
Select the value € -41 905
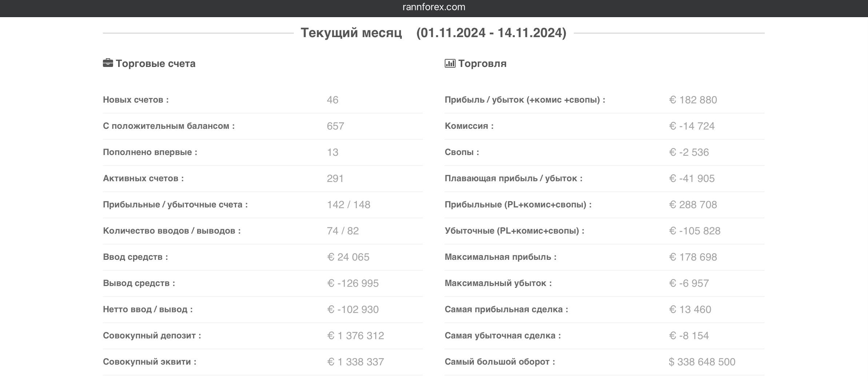692,178
